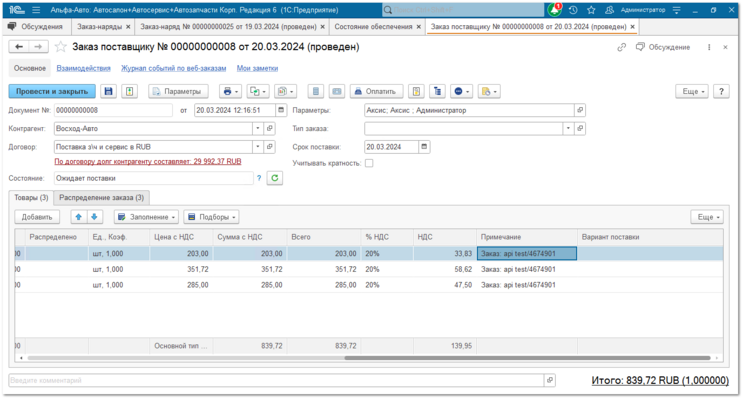
Task: Open Тип заказа record icon
Action: pyautogui.click(x=580, y=128)
